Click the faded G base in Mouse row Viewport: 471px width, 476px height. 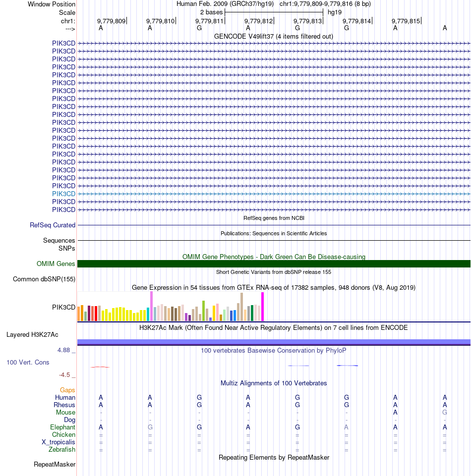pos(445,412)
